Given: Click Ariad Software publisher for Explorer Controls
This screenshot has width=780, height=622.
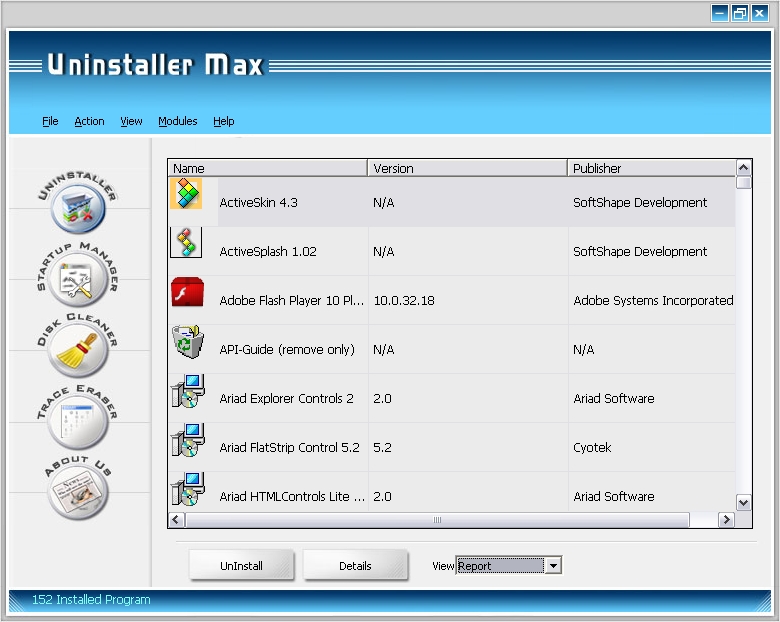Looking at the screenshot, I should pos(614,399).
